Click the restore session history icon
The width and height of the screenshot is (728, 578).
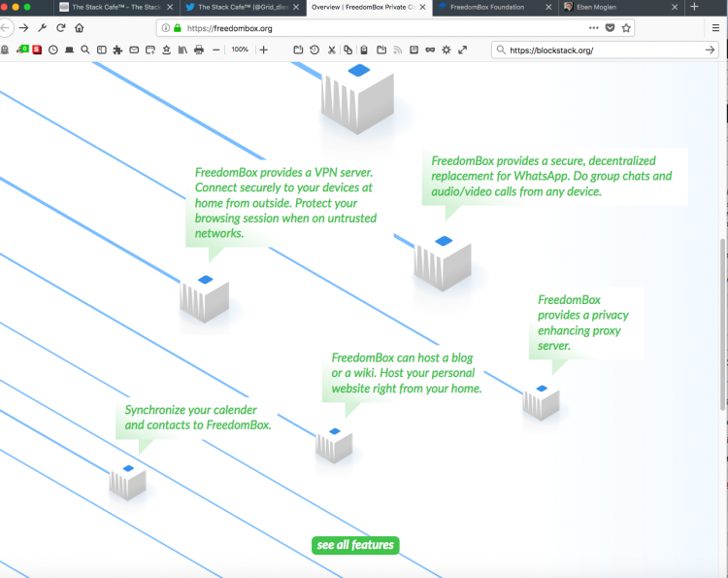314,50
